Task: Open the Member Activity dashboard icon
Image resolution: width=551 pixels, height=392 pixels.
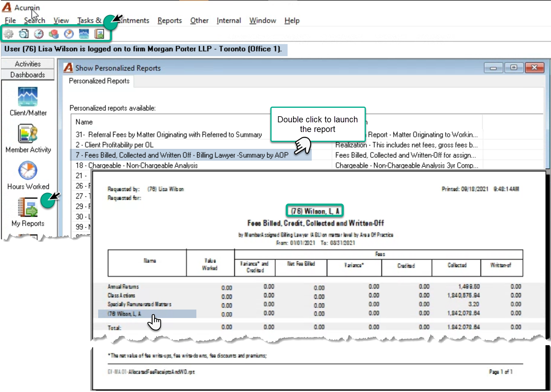Action: [28, 133]
